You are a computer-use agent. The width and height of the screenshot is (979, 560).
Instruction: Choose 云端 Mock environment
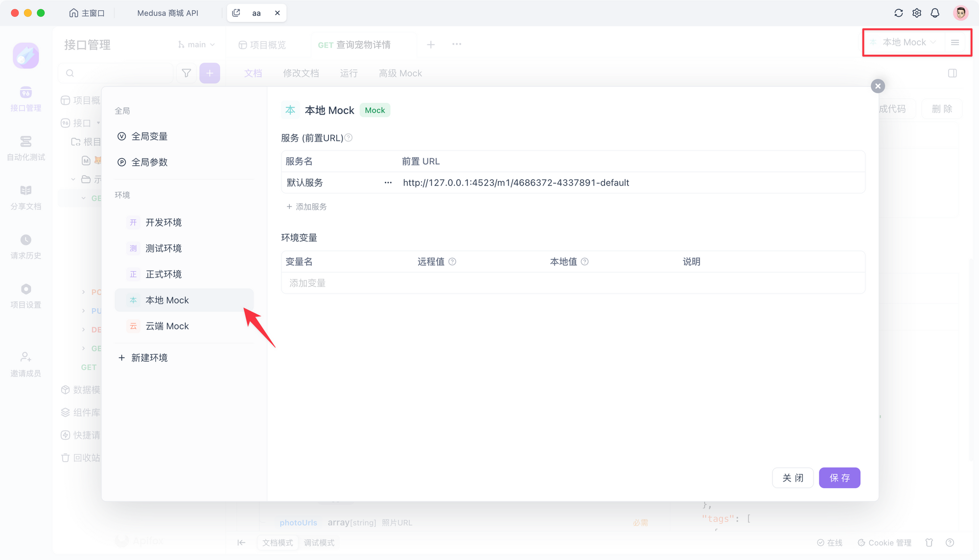(x=184, y=327)
